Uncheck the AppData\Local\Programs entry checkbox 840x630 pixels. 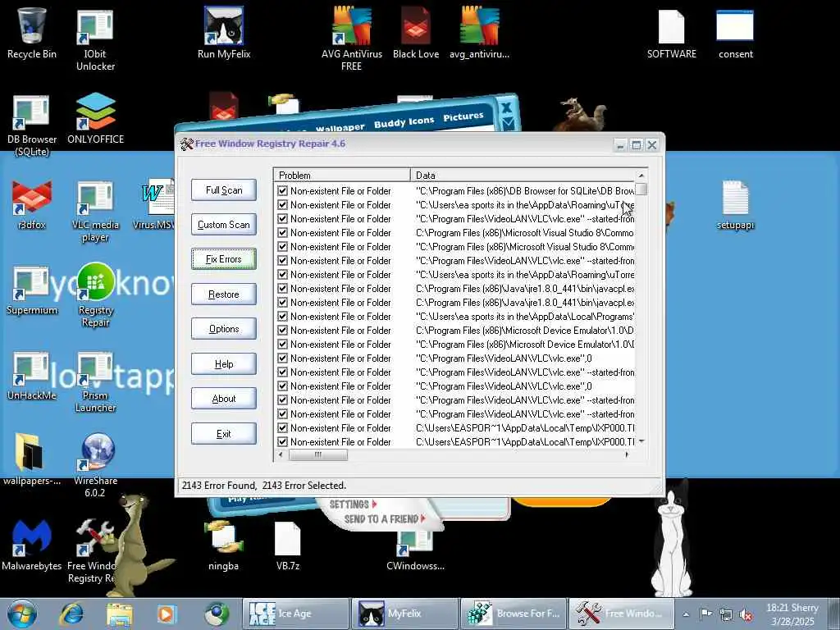pyautogui.click(x=282, y=316)
